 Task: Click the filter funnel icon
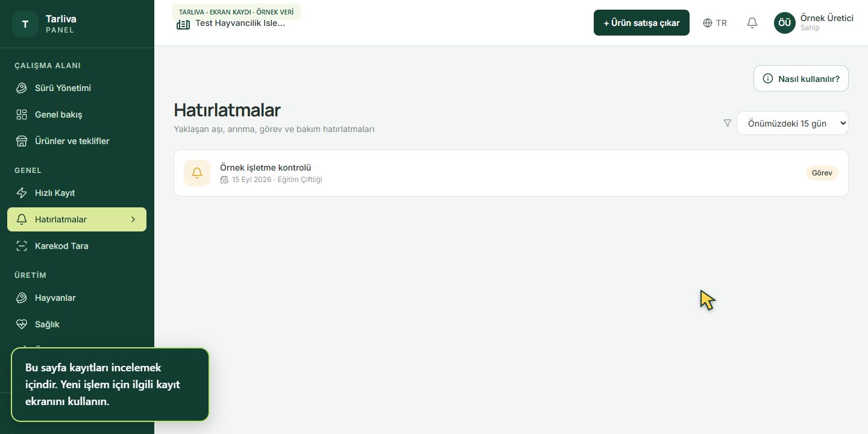[728, 123]
